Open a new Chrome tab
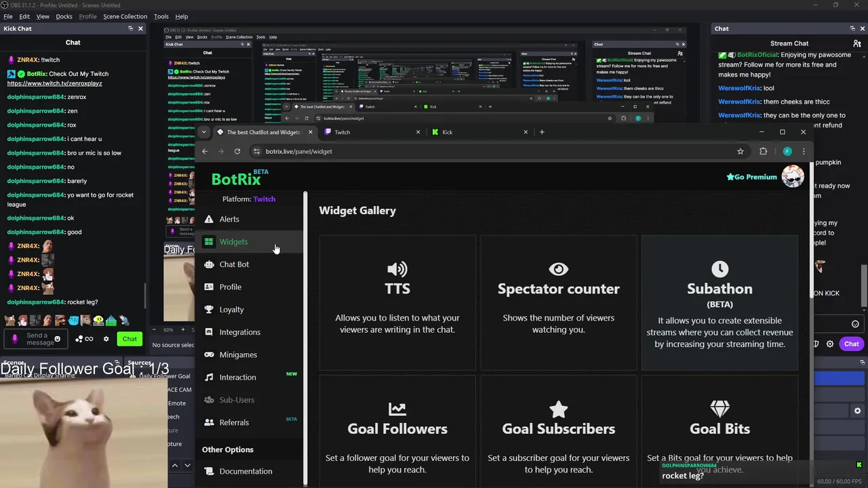 click(542, 132)
